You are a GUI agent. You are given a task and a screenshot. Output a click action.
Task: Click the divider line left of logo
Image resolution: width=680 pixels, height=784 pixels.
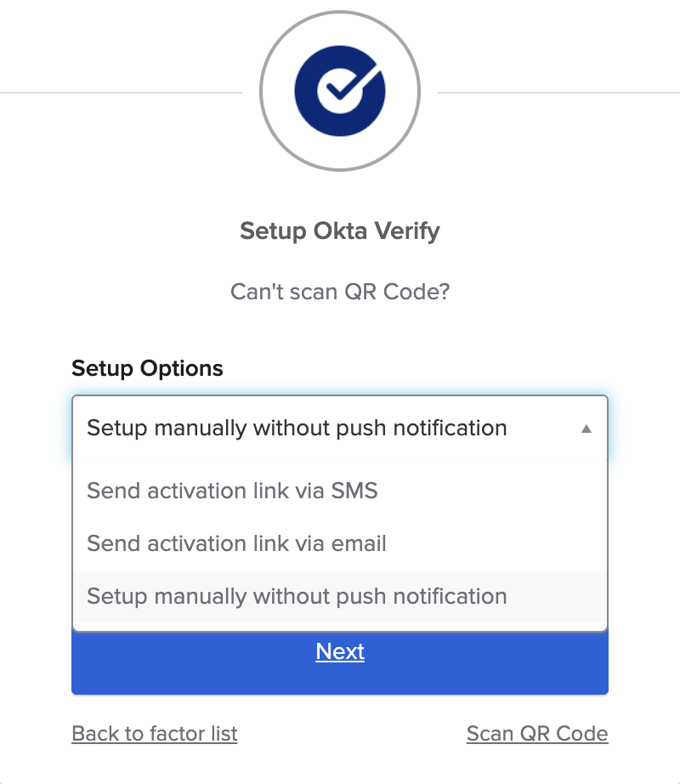click(119, 92)
